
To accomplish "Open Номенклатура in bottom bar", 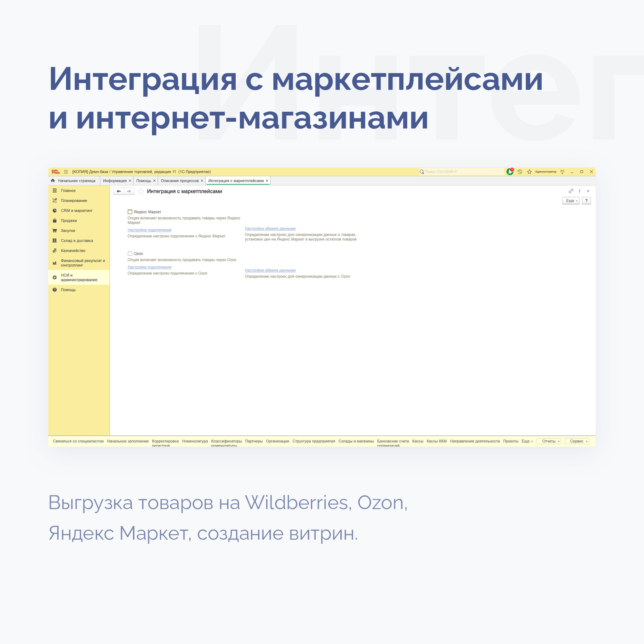I will coord(195,441).
